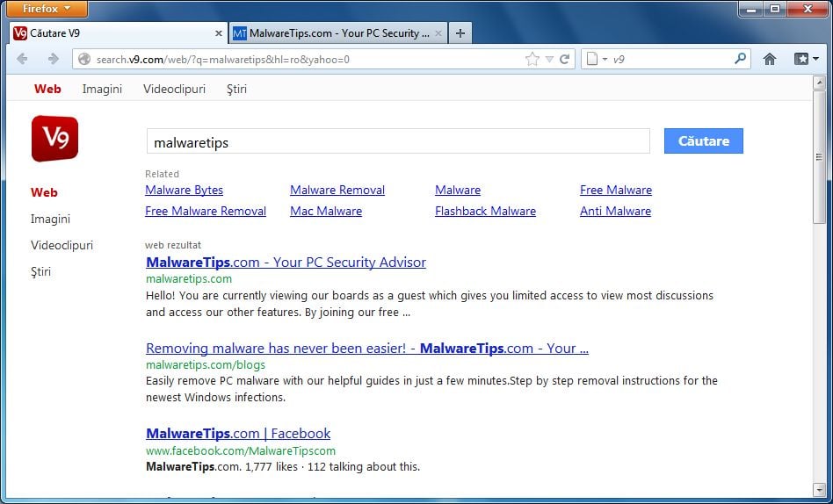Go back with the browser back arrow
This screenshot has width=833, height=504.
(22, 59)
